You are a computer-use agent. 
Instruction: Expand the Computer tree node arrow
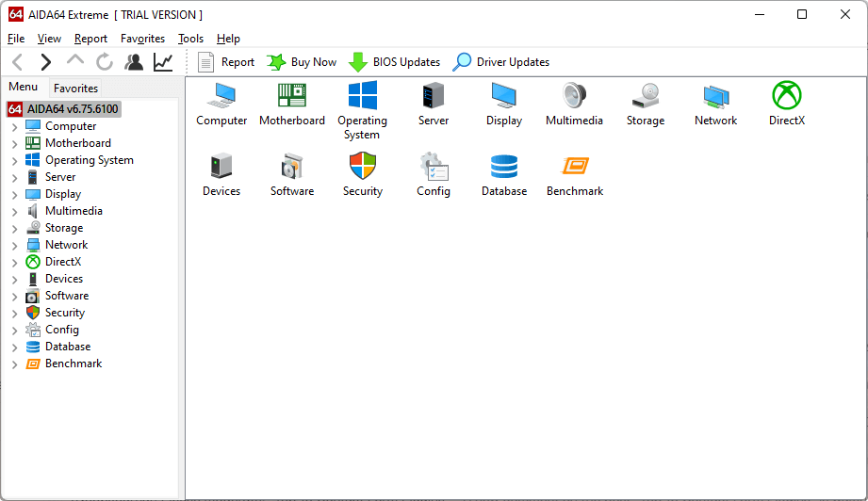click(x=15, y=127)
